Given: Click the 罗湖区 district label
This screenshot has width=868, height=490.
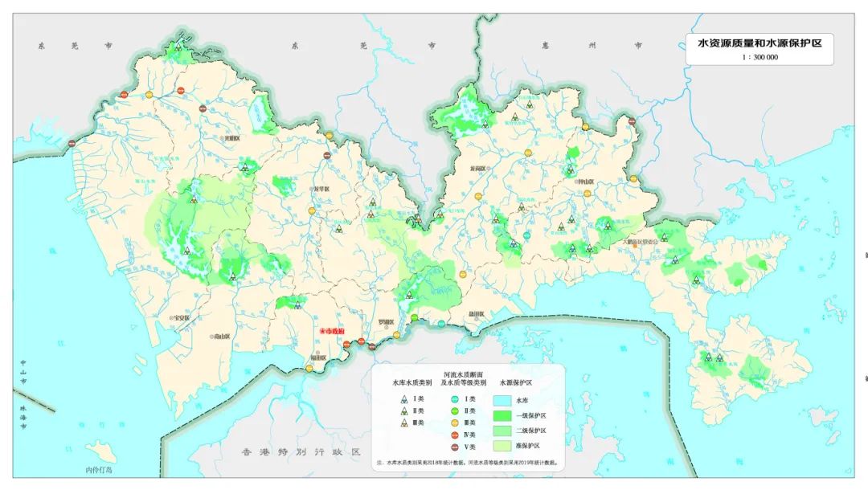Looking at the screenshot, I should 386,322.
